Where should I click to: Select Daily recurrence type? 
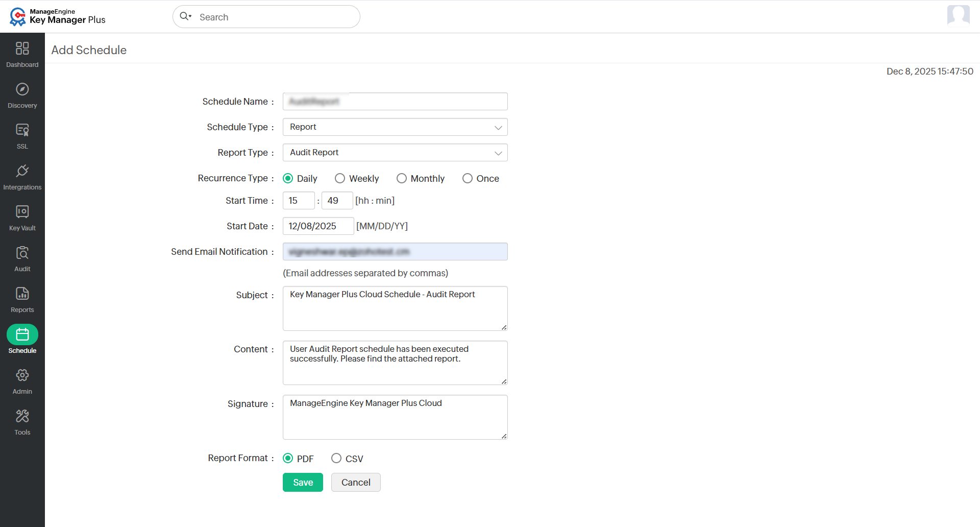click(288, 178)
